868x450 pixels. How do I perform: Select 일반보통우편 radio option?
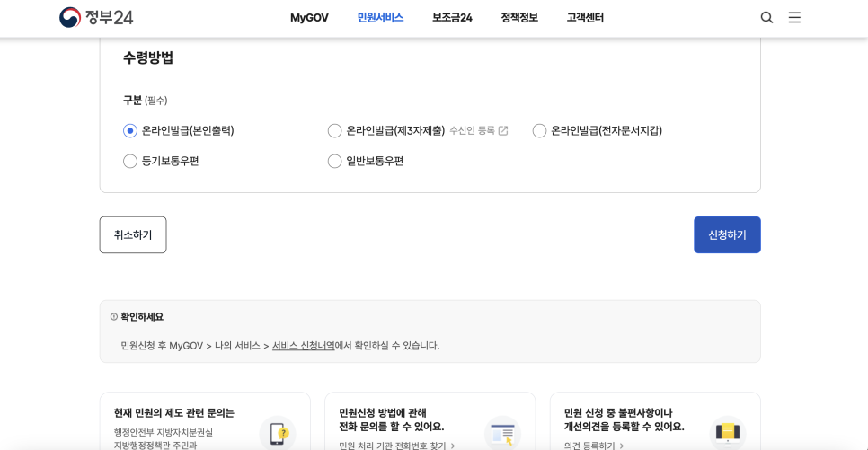[334, 161]
